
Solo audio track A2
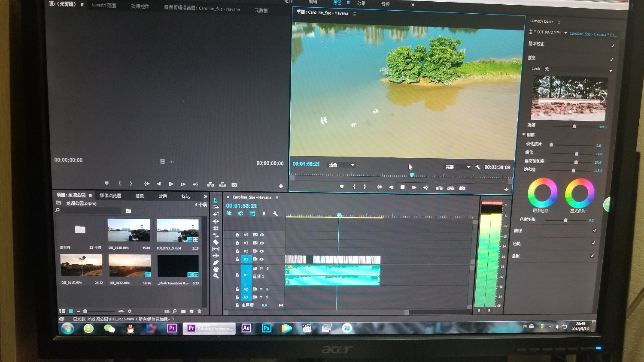(267, 289)
